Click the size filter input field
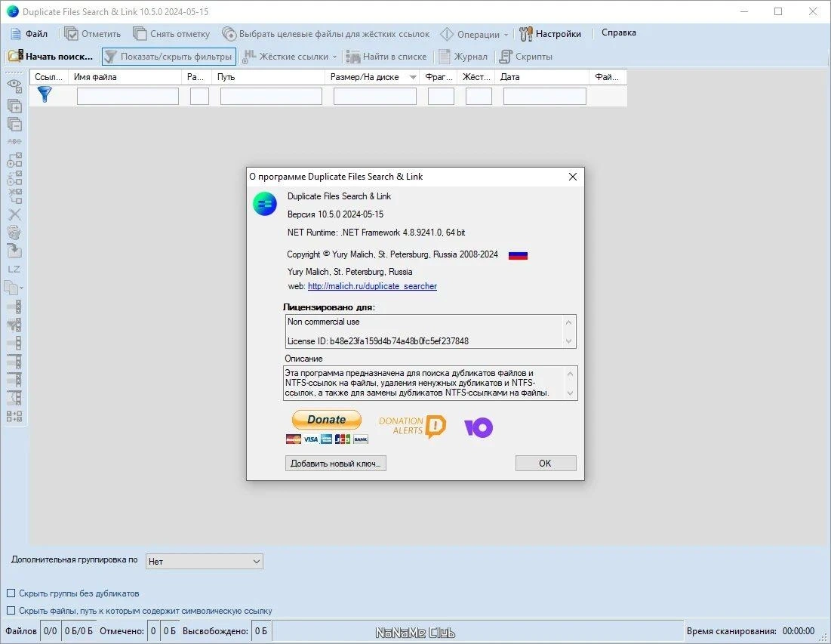This screenshot has height=644, width=831. click(374, 96)
